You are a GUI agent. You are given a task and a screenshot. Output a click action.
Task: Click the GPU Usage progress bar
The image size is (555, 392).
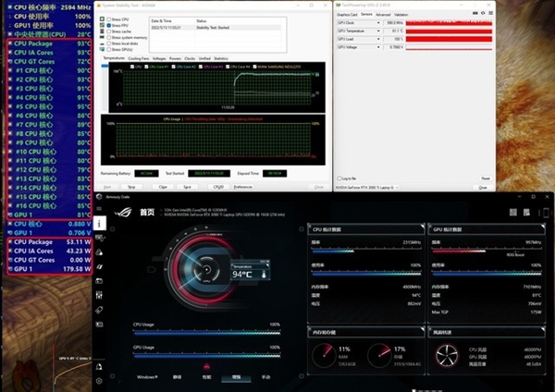tap(206, 356)
